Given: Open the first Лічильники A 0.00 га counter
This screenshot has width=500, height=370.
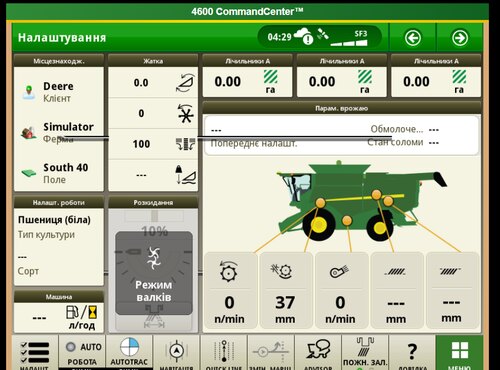Looking at the screenshot, I should pyautogui.click(x=247, y=82).
